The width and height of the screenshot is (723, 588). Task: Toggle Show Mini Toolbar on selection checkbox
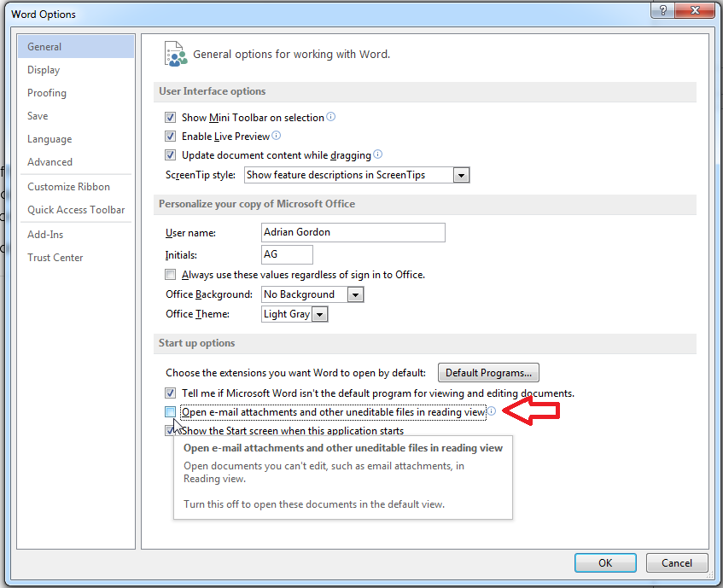point(170,118)
